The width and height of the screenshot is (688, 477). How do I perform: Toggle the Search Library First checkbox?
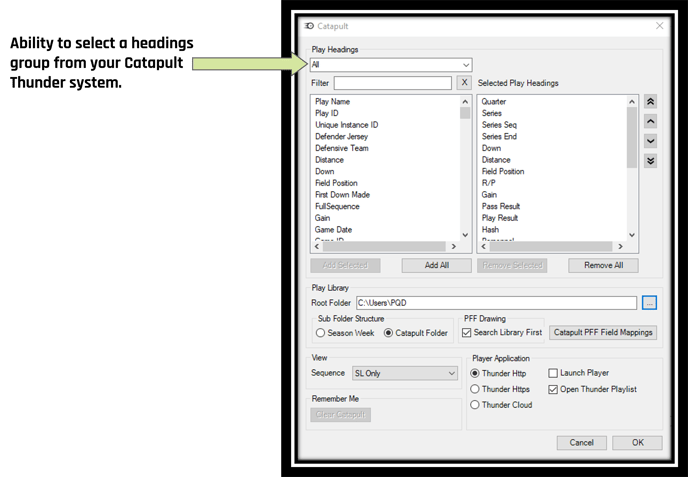point(502,333)
